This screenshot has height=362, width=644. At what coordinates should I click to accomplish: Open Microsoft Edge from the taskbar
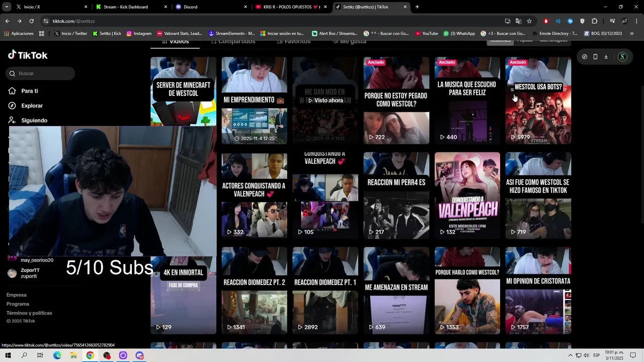[57, 355]
